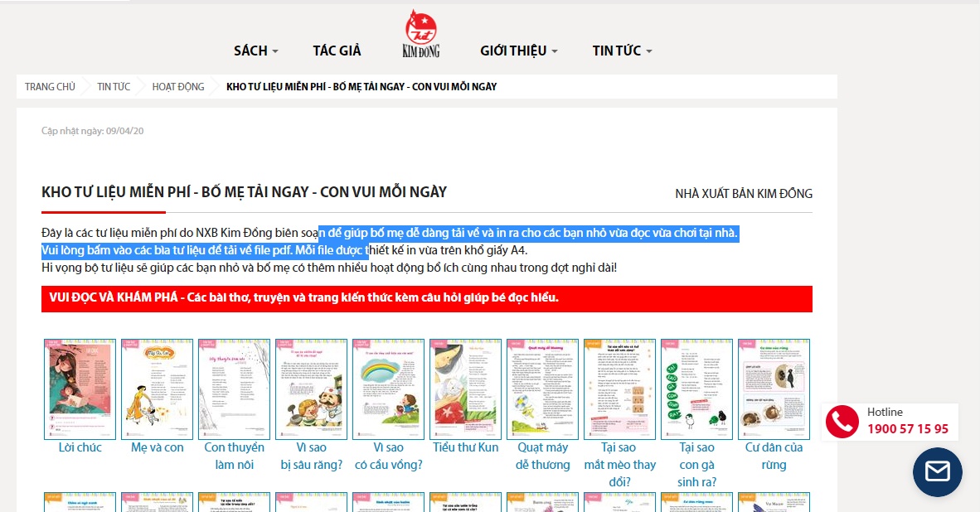
Task: Click the Tại sao mắt mèo thay đổi? link
Action: [619, 465]
